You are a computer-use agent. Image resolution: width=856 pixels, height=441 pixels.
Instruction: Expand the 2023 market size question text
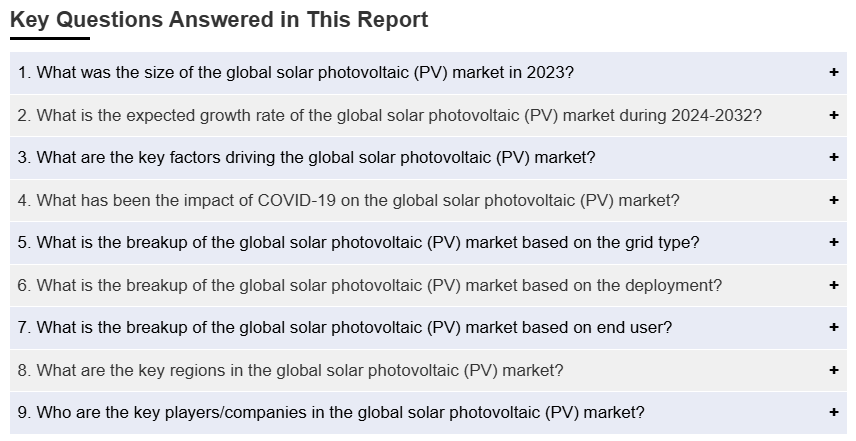(296, 73)
